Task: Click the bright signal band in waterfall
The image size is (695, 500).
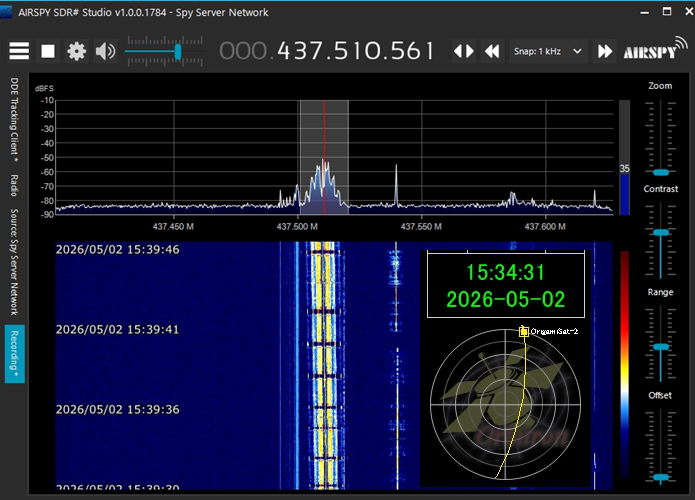Action: point(323,366)
